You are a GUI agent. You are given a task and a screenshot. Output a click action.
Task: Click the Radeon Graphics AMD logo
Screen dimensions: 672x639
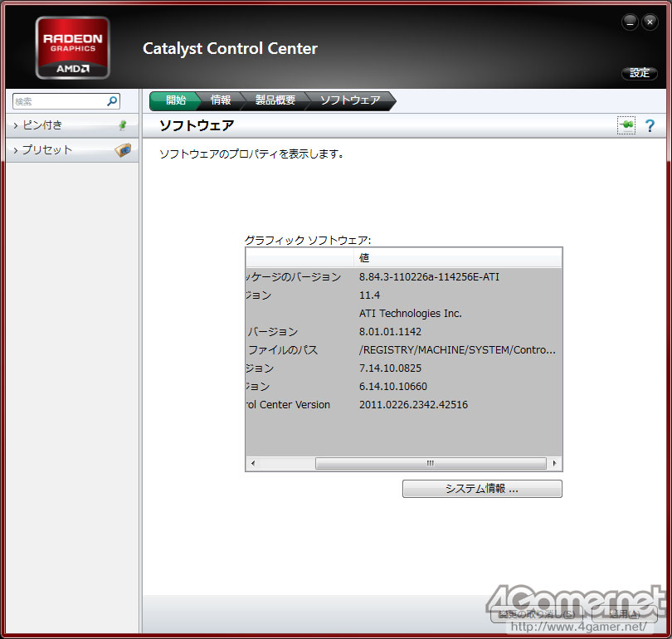click(x=72, y=47)
